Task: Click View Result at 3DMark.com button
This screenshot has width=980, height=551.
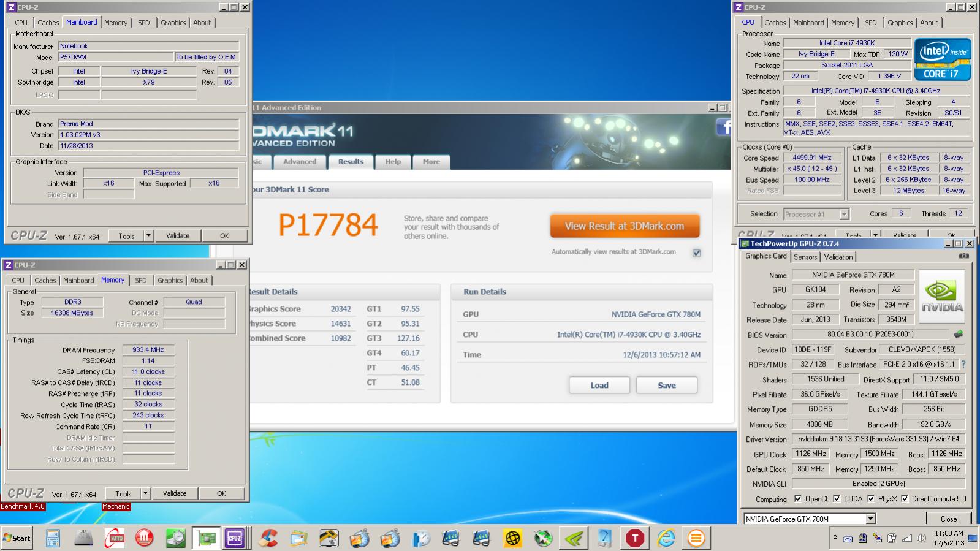Action: [625, 226]
